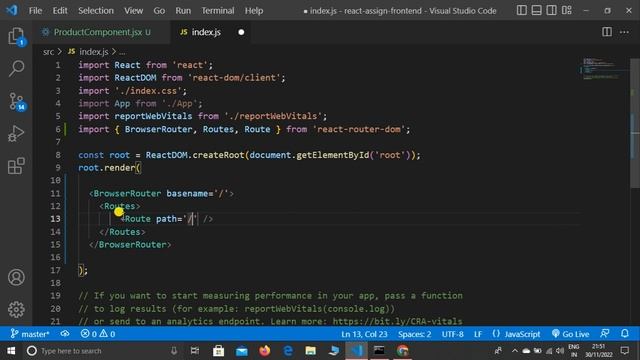Open the Explorer view in activity bar
640x360 pixels.
16,36
